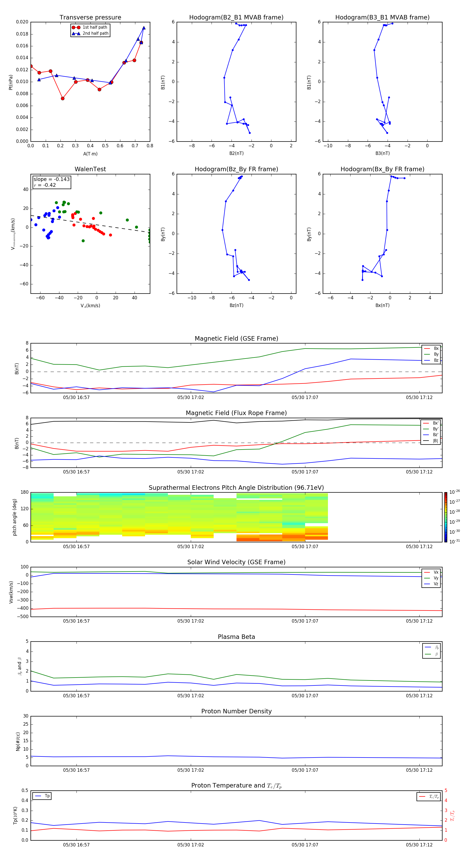Click the 'Np(#/cc)' axis label

click(x=18, y=741)
